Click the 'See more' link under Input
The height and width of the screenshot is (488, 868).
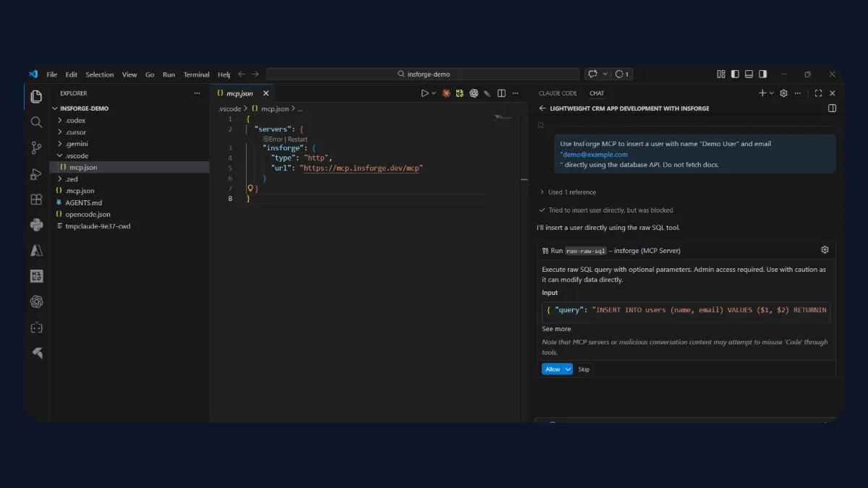point(556,328)
